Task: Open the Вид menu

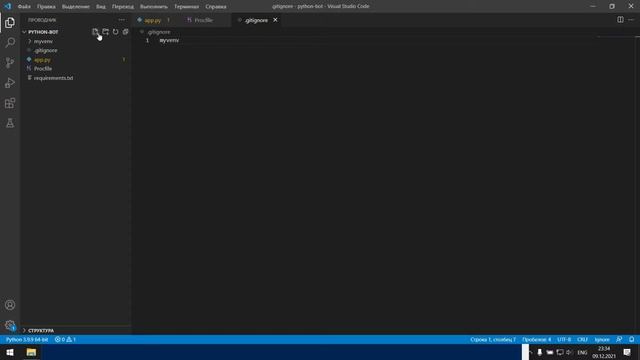Action: click(100, 7)
